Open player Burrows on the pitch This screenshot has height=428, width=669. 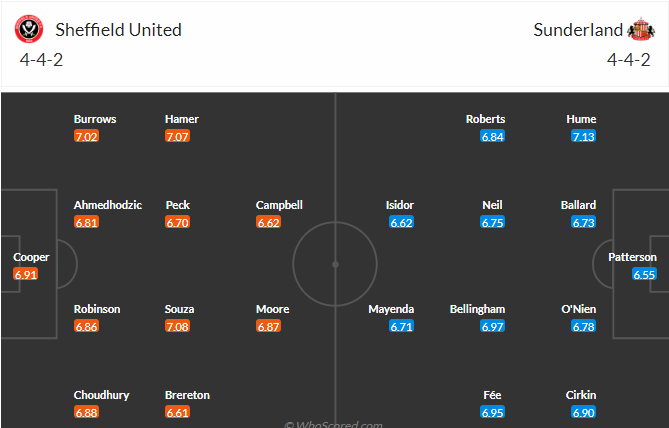(95, 119)
